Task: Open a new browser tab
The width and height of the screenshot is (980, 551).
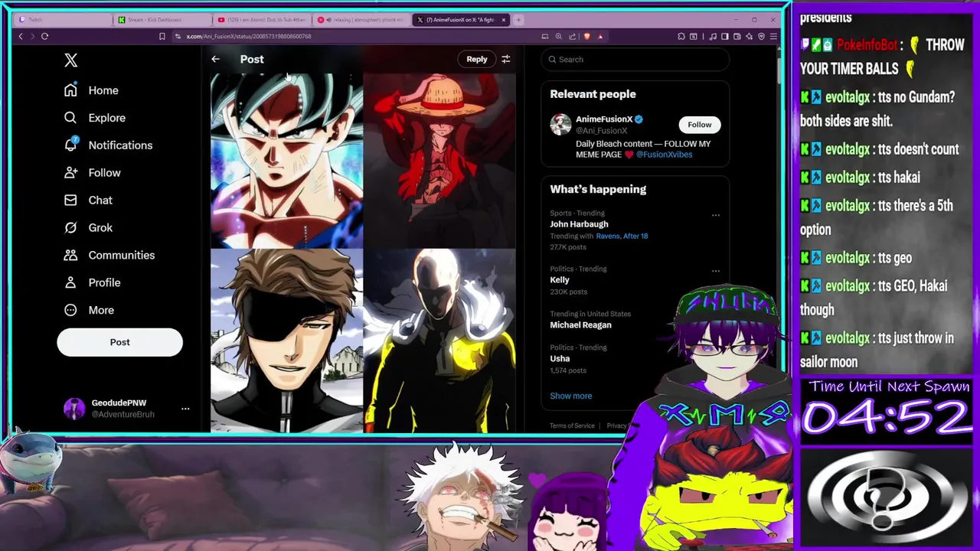Action: pos(518,20)
